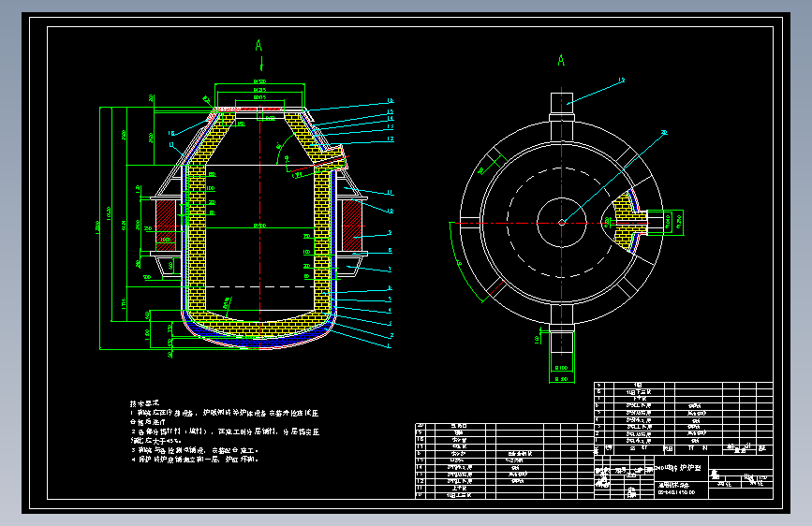The width and height of the screenshot is (812, 526).
Task: Click the drawing title text in the title block
Action: point(678,467)
